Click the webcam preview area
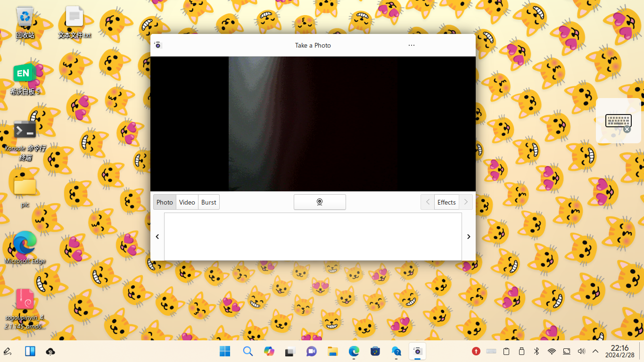This screenshot has height=362, width=644. [x=313, y=124]
